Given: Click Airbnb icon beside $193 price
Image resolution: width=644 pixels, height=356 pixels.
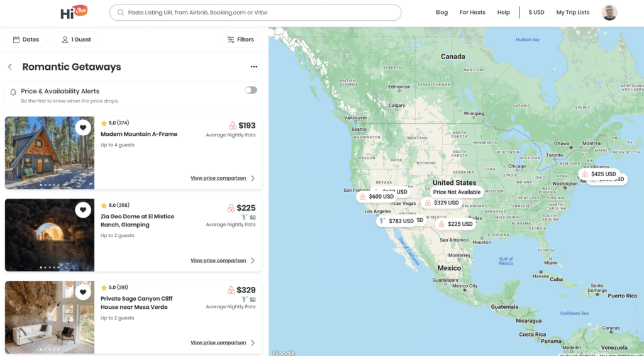Looking at the screenshot, I should pos(233,126).
